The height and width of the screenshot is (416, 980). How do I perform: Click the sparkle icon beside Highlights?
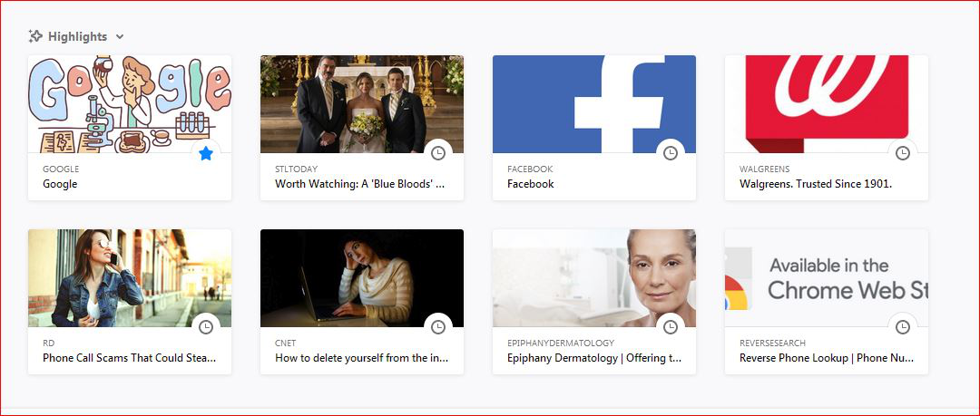(35, 36)
